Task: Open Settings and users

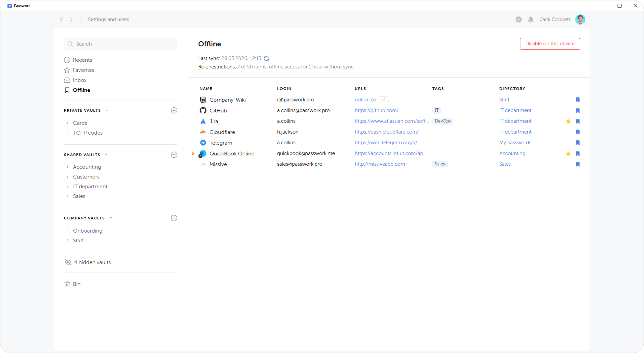Action: pos(108,19)
